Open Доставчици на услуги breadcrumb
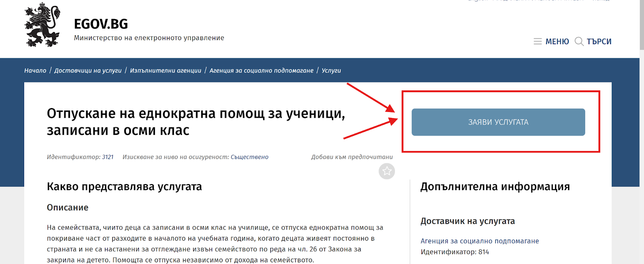The height and width of the screenshot is (264, 644). (x=88, y=70)
